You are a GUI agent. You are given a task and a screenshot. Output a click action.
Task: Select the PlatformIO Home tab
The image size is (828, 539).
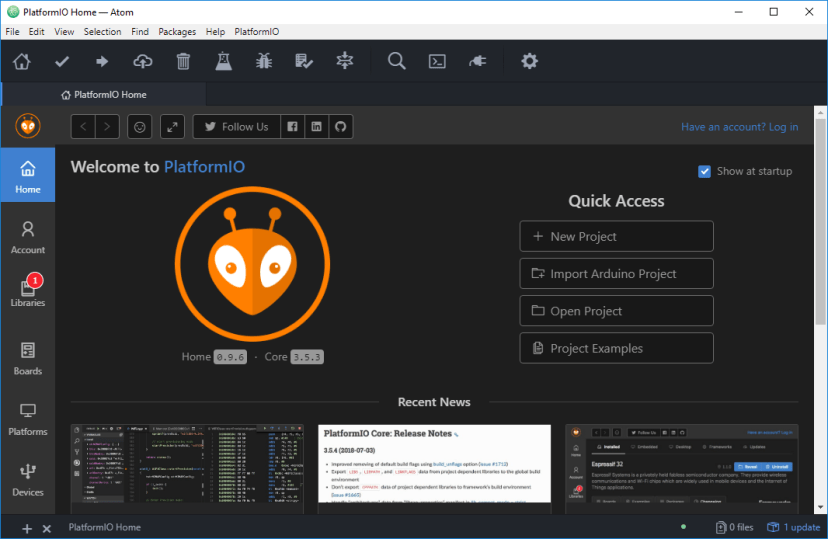[x=104, y=95]
